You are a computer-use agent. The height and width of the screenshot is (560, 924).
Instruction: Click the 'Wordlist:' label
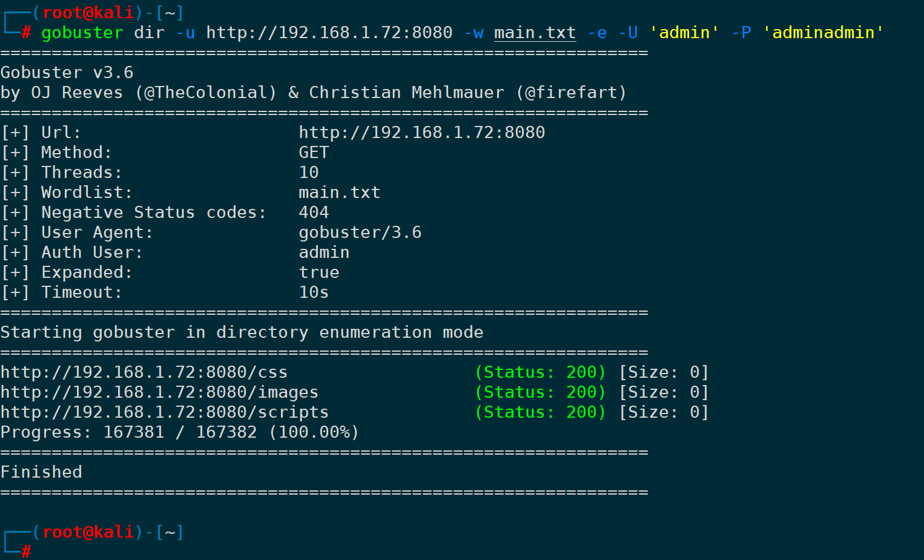[x=87, y=193]
